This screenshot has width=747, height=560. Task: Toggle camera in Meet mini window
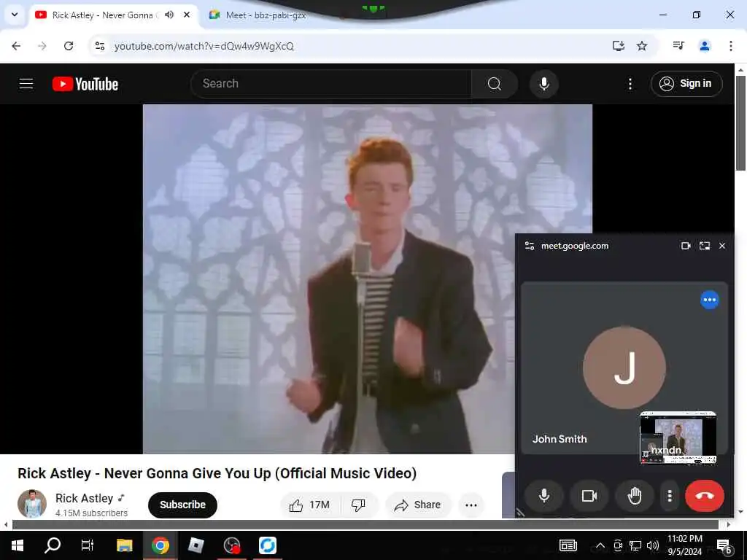589,496
